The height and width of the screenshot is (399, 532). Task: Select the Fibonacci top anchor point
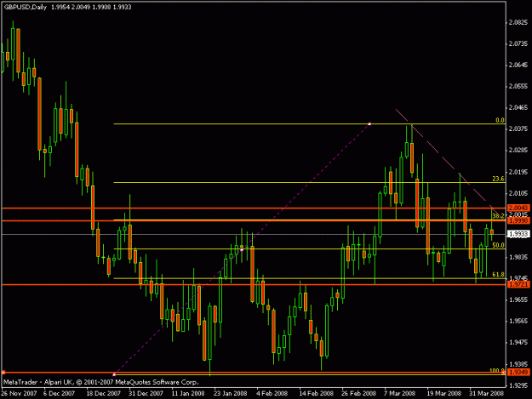[x=369, y=124]
